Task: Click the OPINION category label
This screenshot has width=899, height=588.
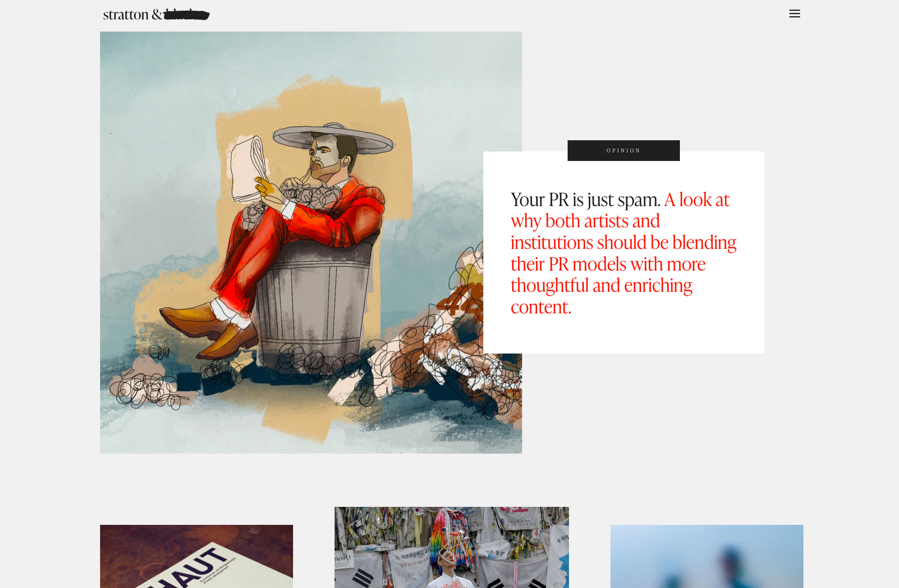Action: click(x=624, y=151)
